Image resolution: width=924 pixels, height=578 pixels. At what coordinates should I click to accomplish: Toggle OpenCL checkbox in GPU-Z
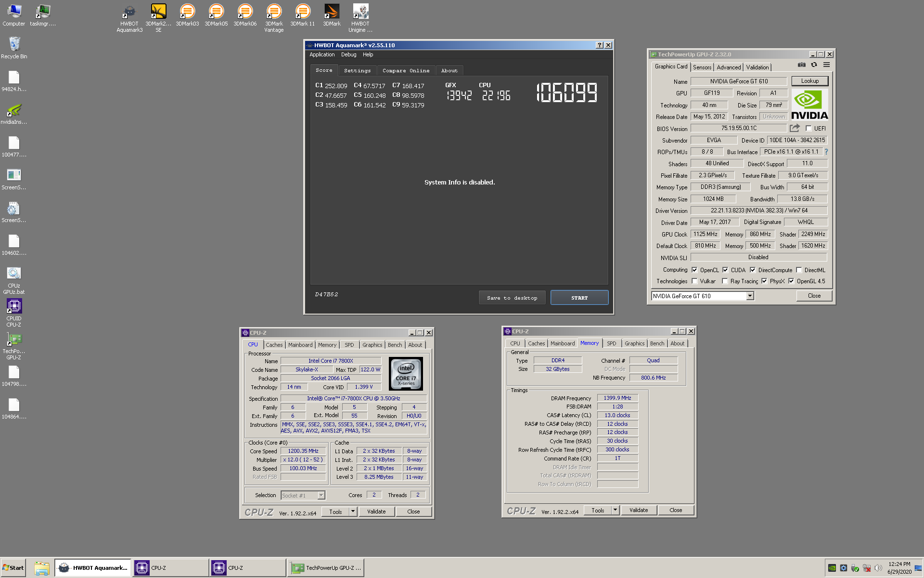(x=694, y=270)
